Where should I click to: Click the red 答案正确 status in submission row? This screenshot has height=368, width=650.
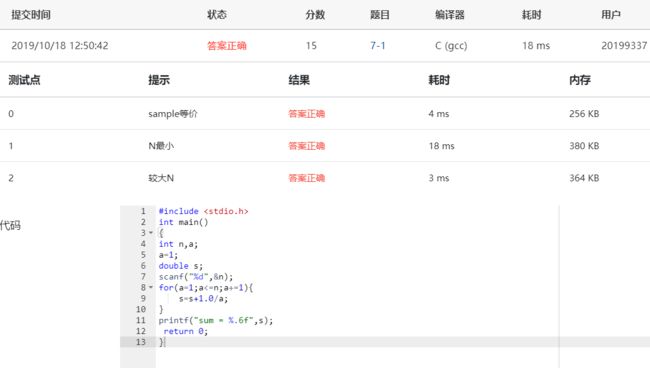[227, 46]
